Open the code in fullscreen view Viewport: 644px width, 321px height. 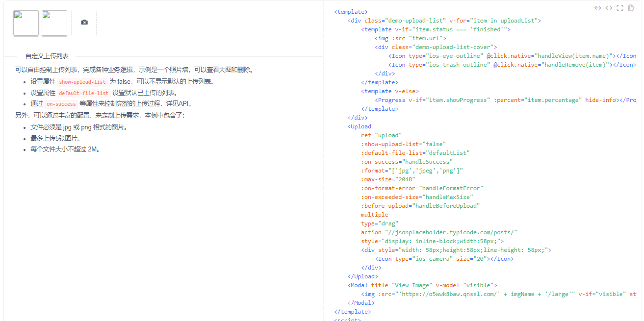pos(620,8)
